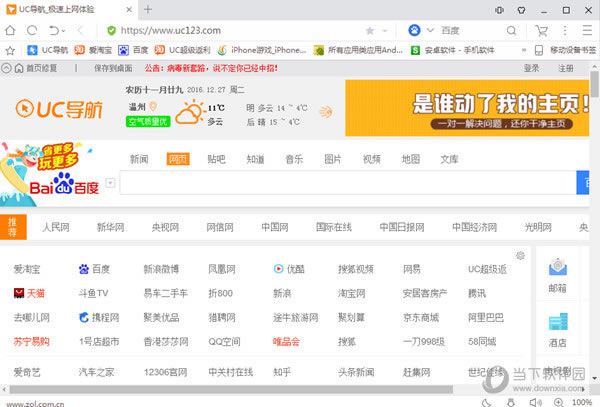
Task: Click the phone vibration icon in title bar
Action: 499,10
